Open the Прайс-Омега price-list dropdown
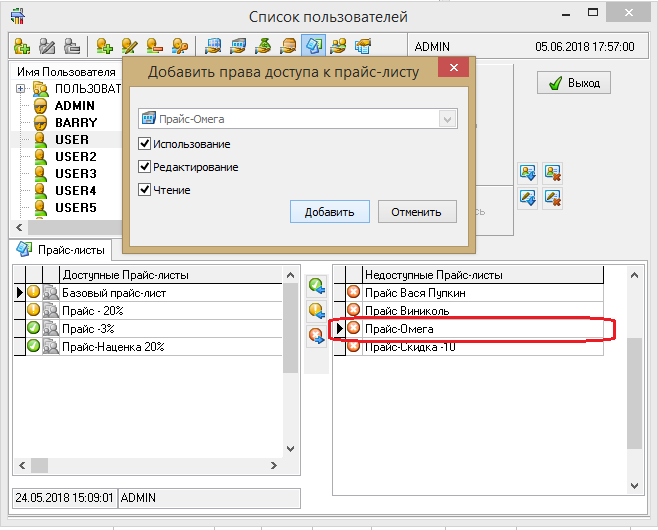 coord(446,118)
